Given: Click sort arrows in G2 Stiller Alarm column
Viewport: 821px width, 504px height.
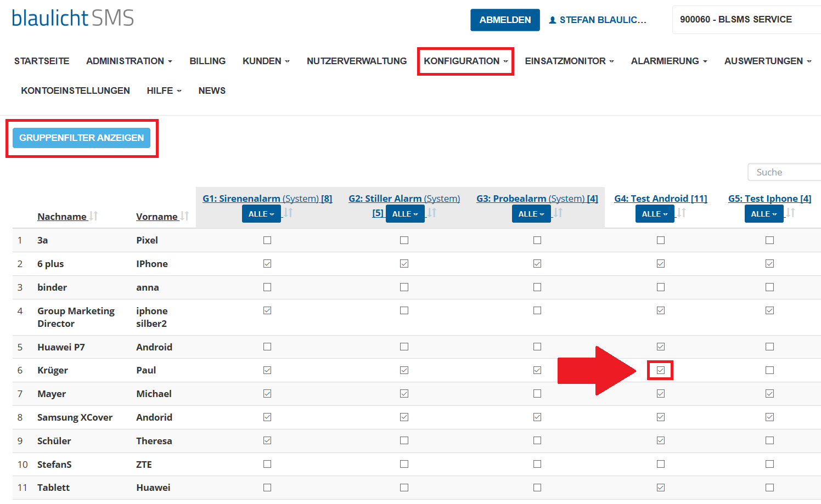Looking at the screenshot, I should click(432, 213).
